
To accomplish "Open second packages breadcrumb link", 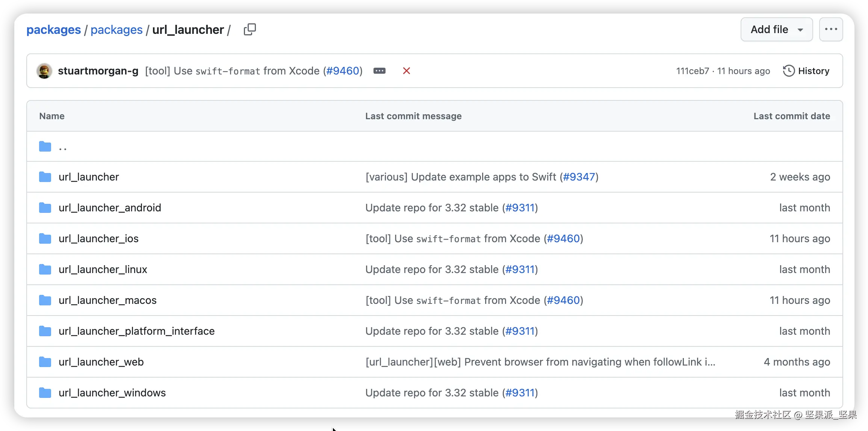I will [x=116, y=30].
